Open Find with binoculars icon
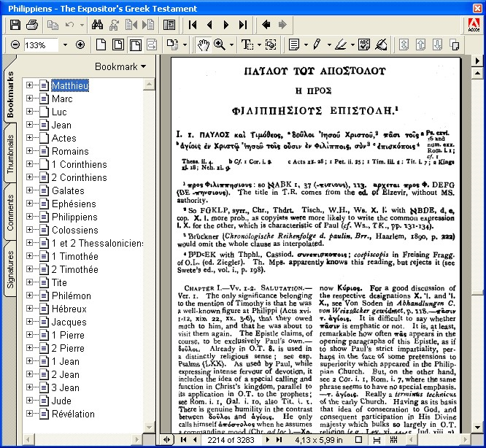The height and width of the screenshot is (448, 486). point(97,25)
